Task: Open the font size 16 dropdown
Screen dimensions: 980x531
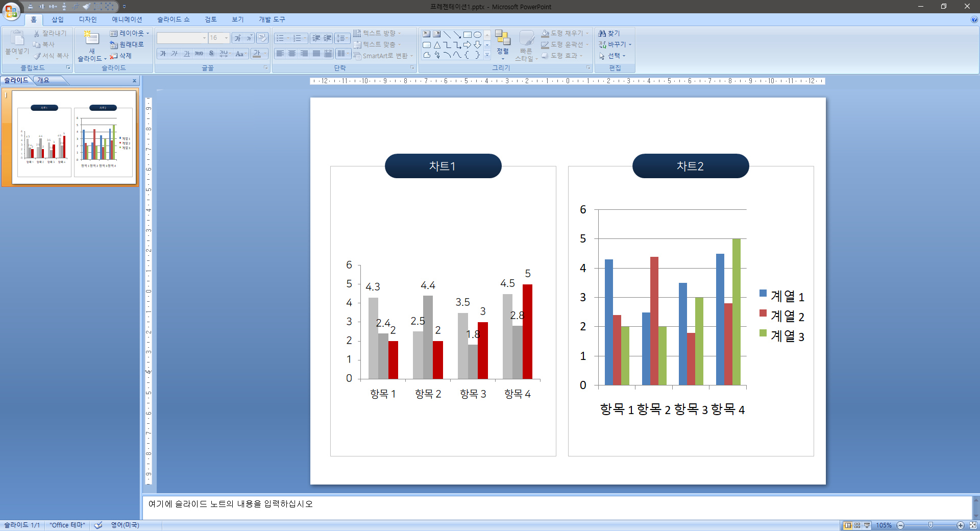Action: (227, 38)
